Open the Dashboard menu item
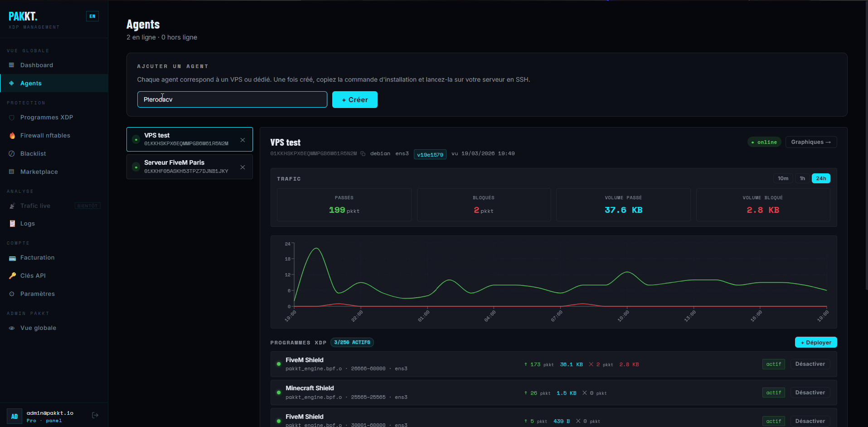Image resolution: width=868 pixels, height=427 pixels. (37, 65)
